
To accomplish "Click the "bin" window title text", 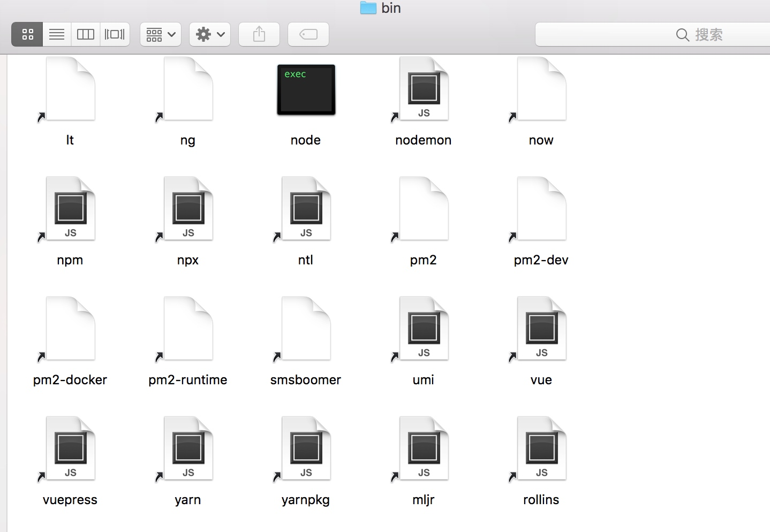I will coord(391,8).
